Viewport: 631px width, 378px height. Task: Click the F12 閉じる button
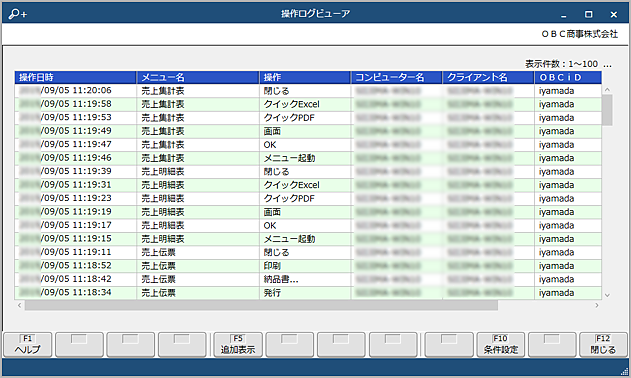point(603,345)
